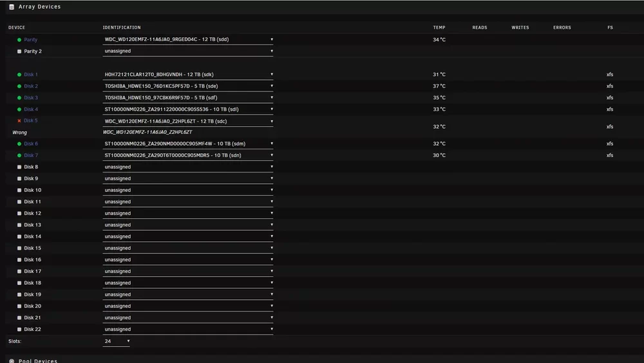The image size is (644, 363).
Task: Open the Disk 2 TOSHIBA device dropdown
Action: coord(187,86)
